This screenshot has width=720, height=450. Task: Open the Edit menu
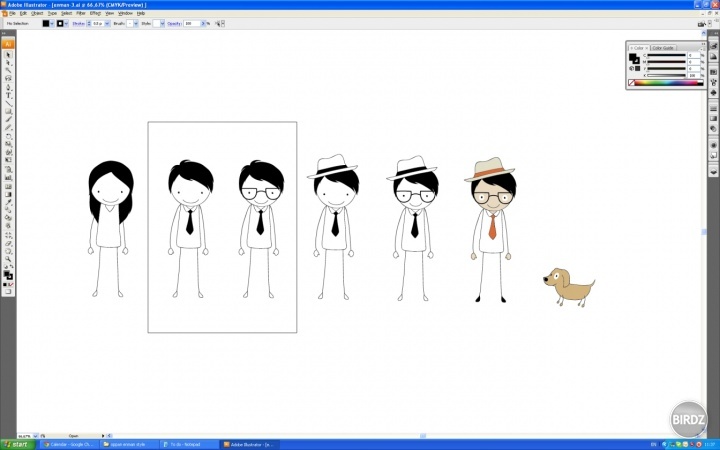23,13
